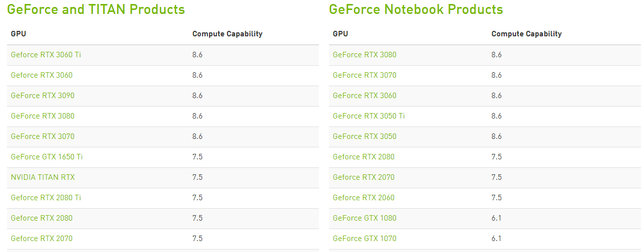
Task: Open Geforce RTX 3060 in GeForce and TITAN table
Action: pos(42,75)
